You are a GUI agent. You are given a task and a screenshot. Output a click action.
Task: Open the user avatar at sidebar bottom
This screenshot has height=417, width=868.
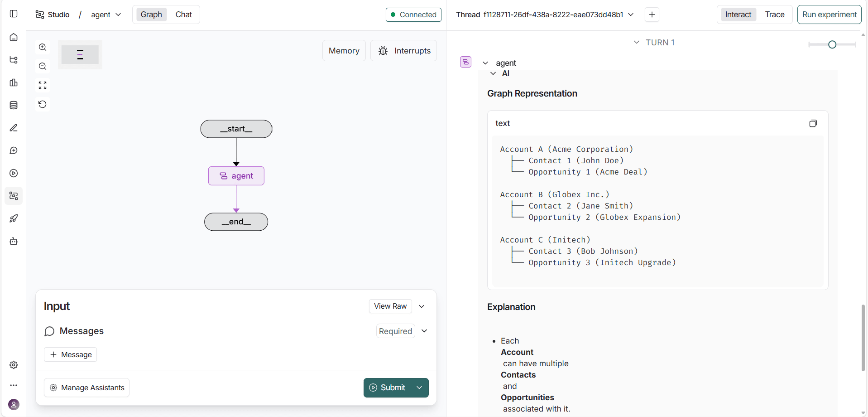tap(14, 404)
